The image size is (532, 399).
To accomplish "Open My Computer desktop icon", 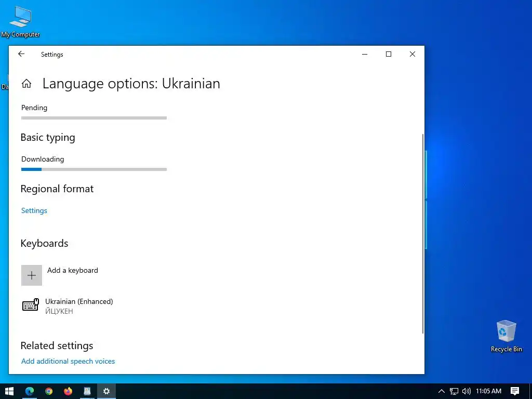I will point(20,21).
